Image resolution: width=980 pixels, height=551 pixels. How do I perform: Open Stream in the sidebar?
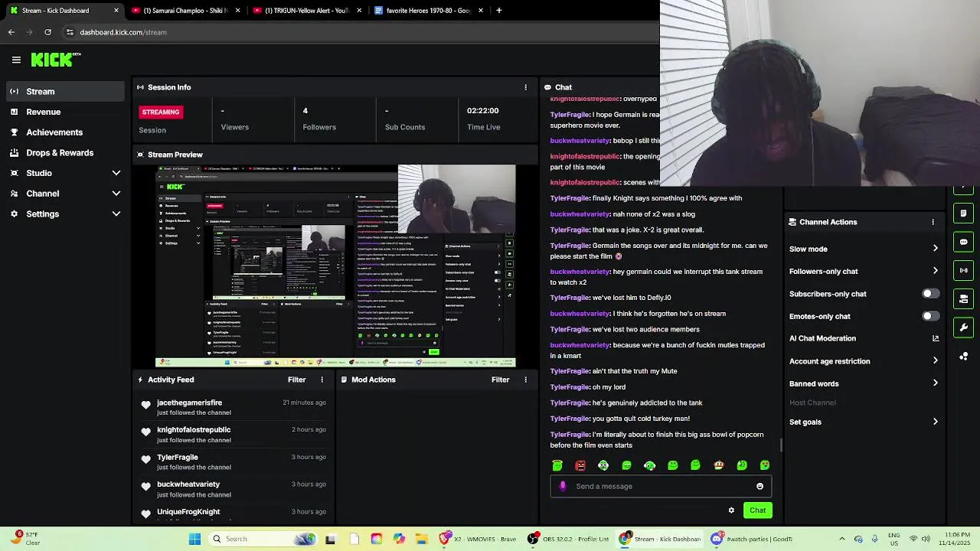pyautogui.click(x=65, y=91)
